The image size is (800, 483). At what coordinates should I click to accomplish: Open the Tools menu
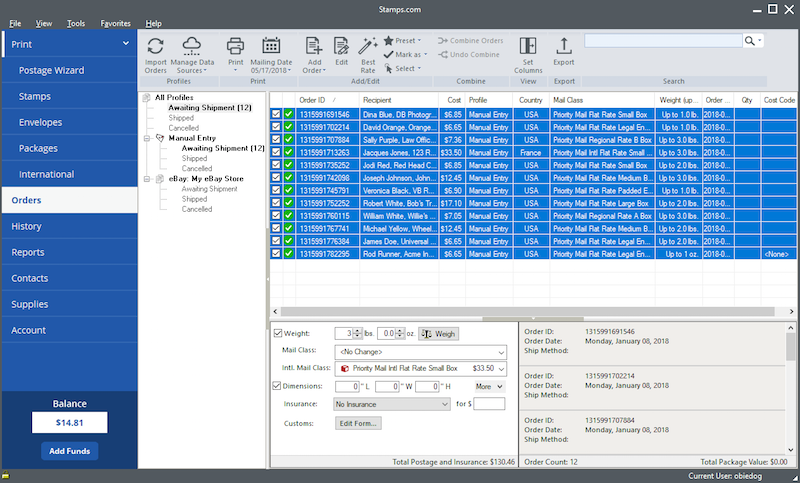coord(76,23)
